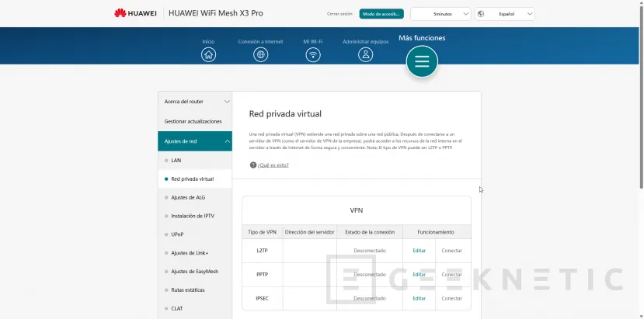
Task: Click Cerrar sesión link
Action: pyautogui.click(x=339, y=14)
